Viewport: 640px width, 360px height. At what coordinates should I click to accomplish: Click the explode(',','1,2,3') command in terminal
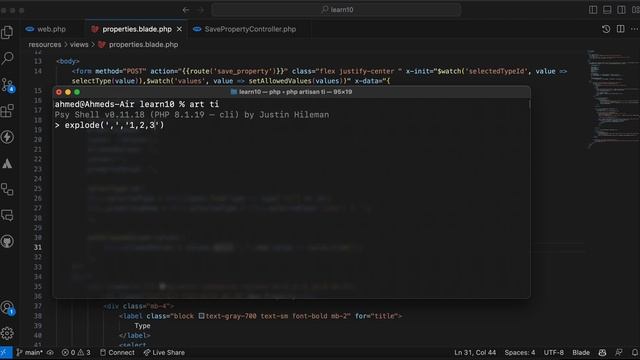pyautogui.click(x=114, y=125)
